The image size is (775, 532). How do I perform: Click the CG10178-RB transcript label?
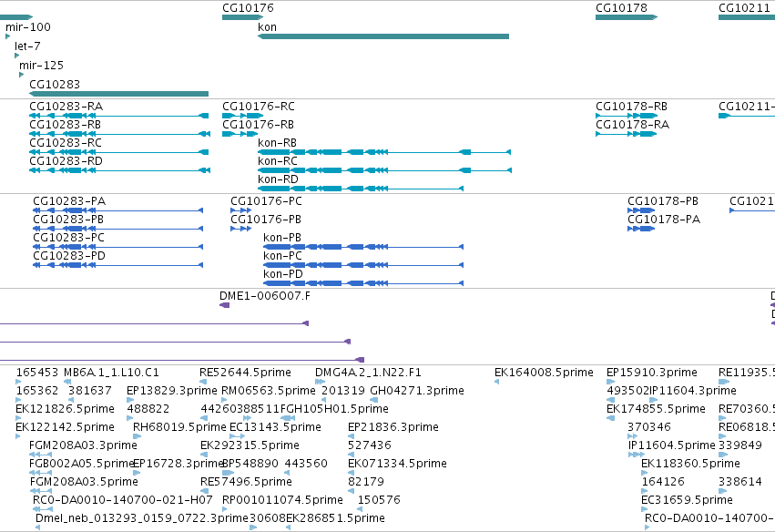pos(632,107)
